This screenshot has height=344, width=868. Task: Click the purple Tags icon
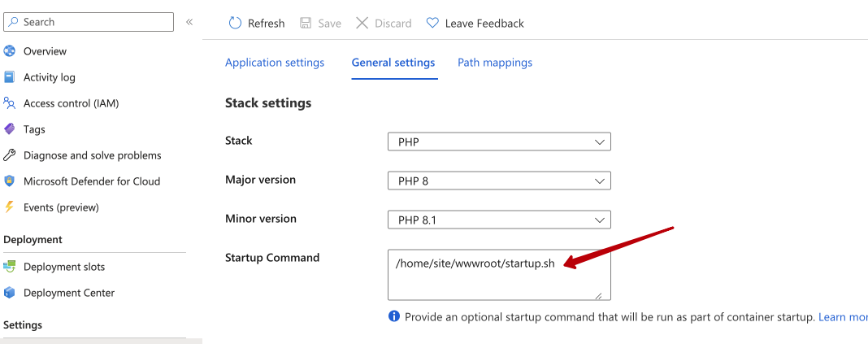(x=10, y=129)
